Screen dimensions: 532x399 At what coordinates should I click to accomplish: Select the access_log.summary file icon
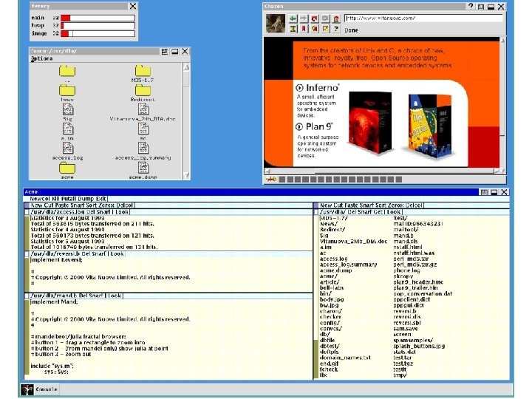click(x=143, y=149)
